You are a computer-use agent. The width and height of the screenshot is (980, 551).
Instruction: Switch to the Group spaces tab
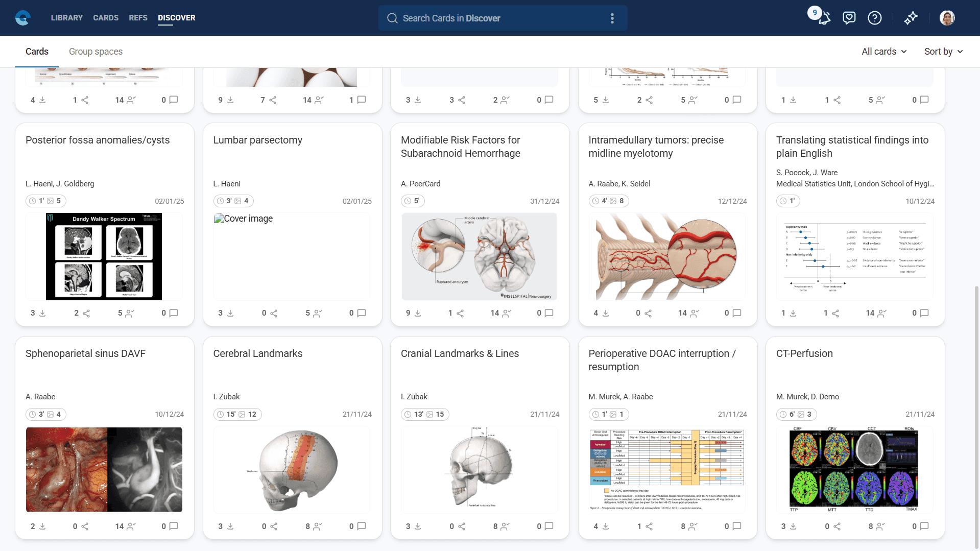[x=95, y=52]
